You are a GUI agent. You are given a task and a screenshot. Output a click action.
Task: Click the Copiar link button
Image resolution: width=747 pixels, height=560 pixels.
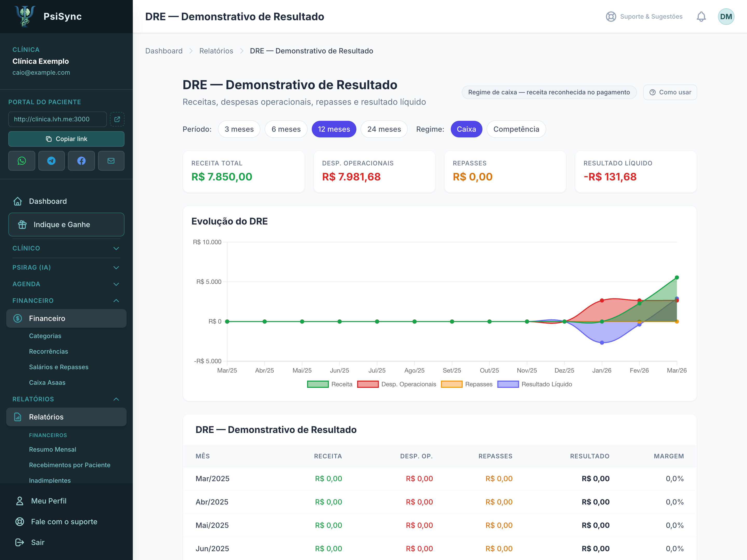coord(66,139)
